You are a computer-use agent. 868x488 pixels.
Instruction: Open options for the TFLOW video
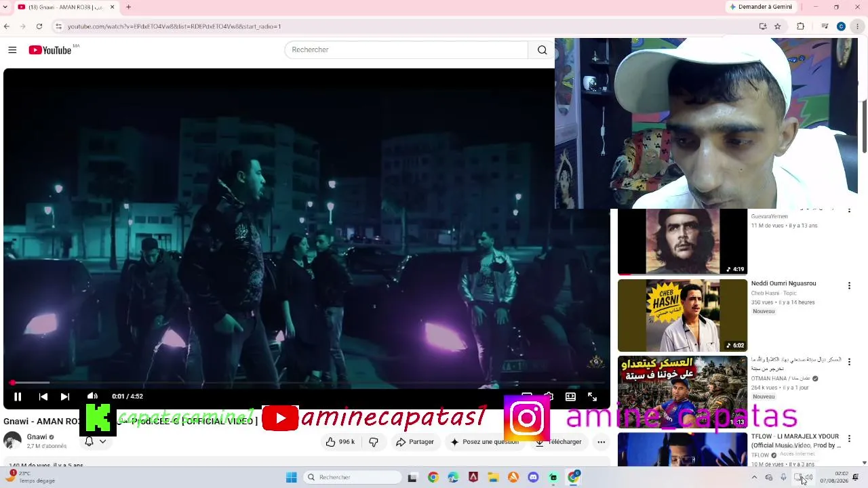click(849, 439)
